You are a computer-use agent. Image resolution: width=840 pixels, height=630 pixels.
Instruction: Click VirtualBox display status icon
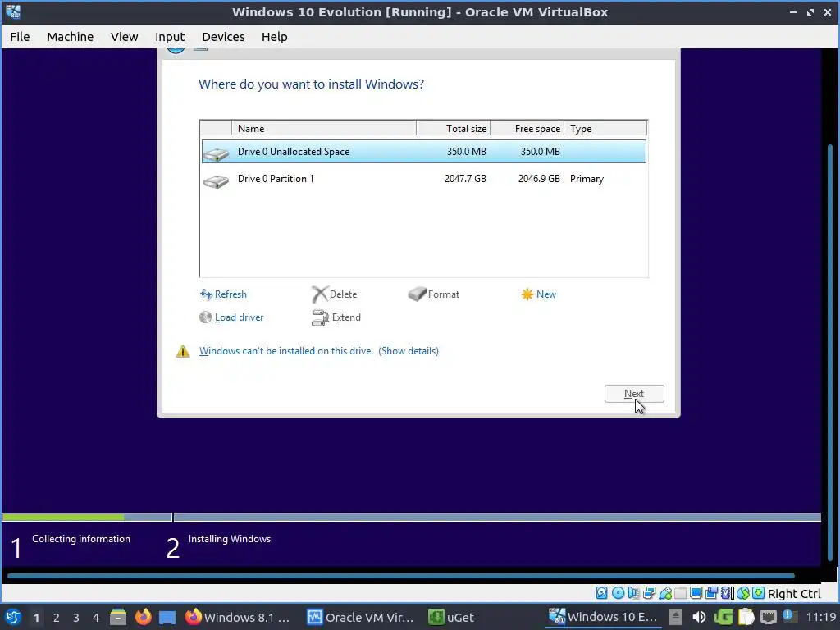tap(696, 593)
